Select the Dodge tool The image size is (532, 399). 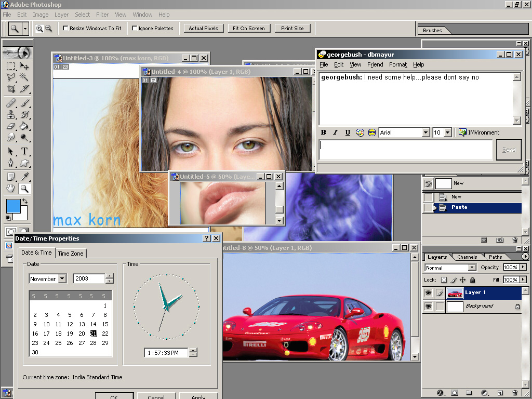(x=24, y=137)
